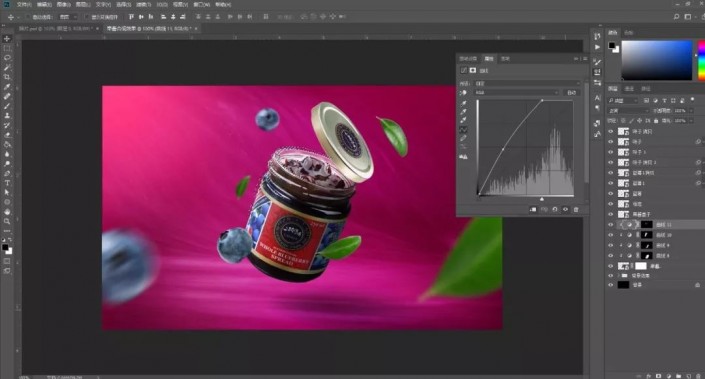
Task: Select the selected curves layer mask thumbnail
Action: 647,224
